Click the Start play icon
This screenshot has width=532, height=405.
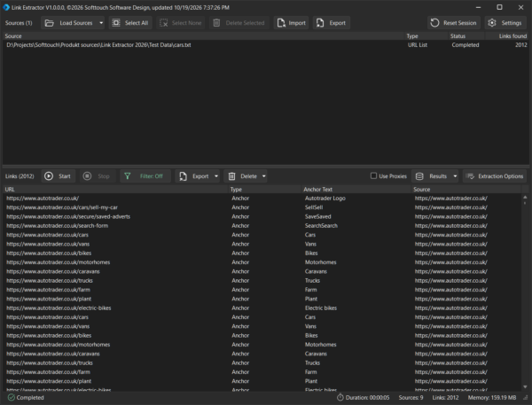[49, 176]
